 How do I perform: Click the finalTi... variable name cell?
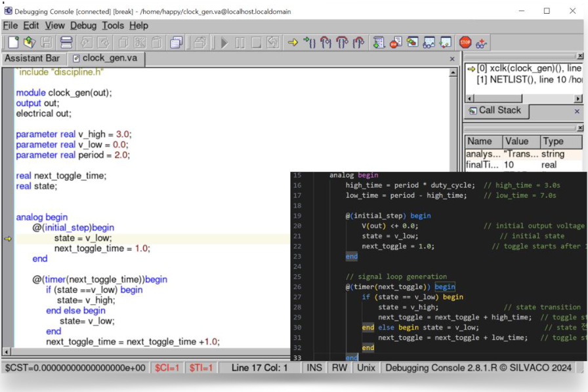(482, 165)
